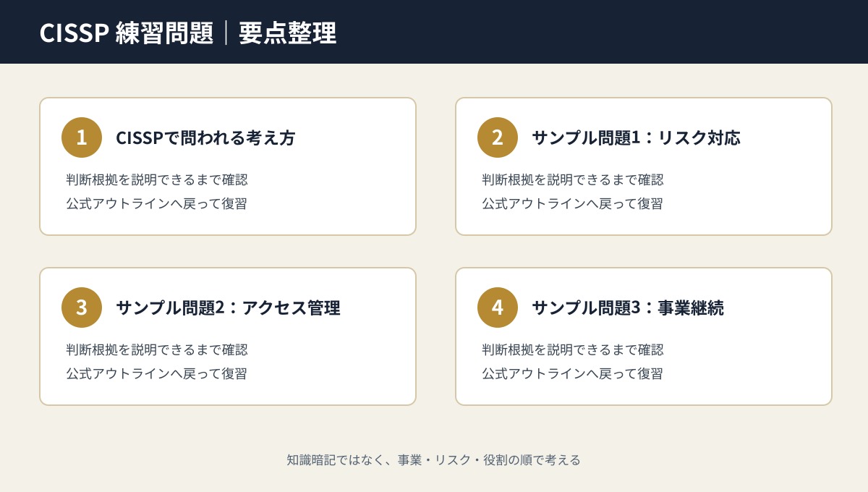Click 判断根拠を説明できるまで確認 in card 2
Viewport: 868px width, 492px height.
(x=573, y=179)
